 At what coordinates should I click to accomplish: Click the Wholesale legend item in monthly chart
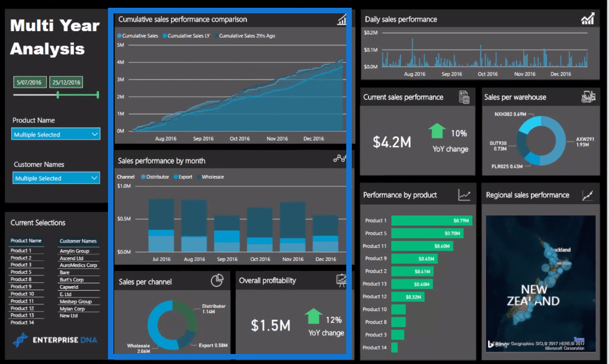[210, 177]
